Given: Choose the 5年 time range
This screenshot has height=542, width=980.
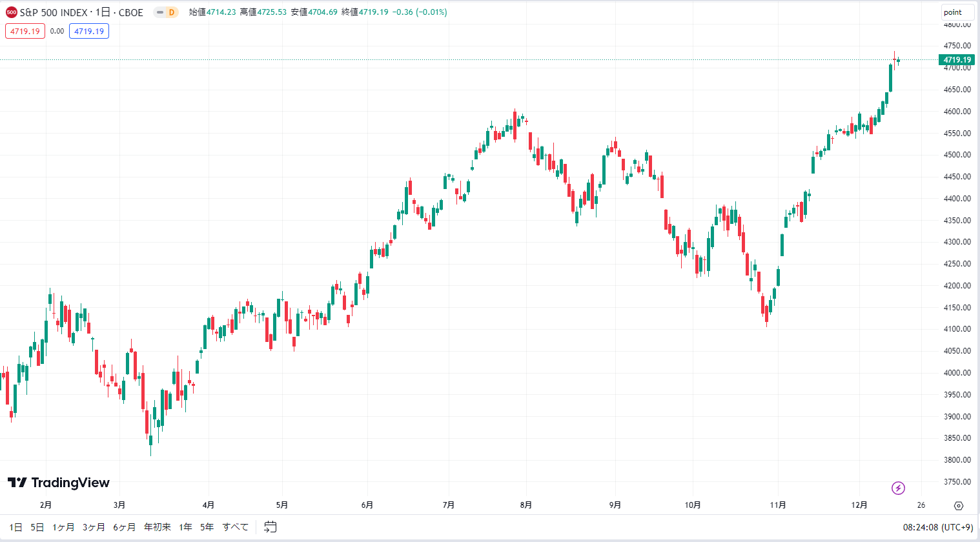Looking at the screenshot, I should tap(207, 527).
